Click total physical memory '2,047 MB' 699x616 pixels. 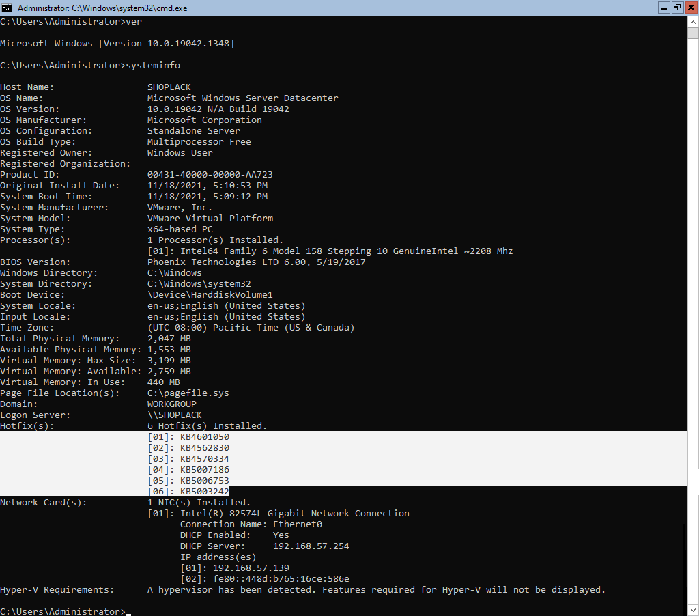(169, 339)
